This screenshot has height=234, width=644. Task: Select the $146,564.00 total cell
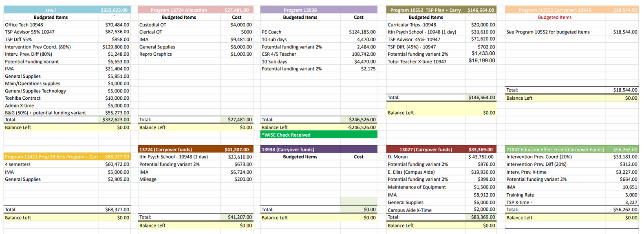tap(481, 98)
